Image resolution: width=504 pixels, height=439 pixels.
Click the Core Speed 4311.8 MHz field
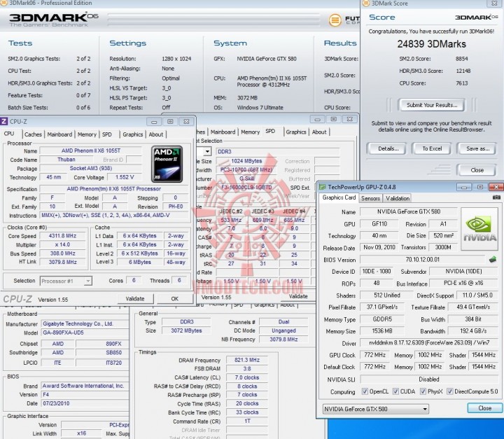[63, 236]
